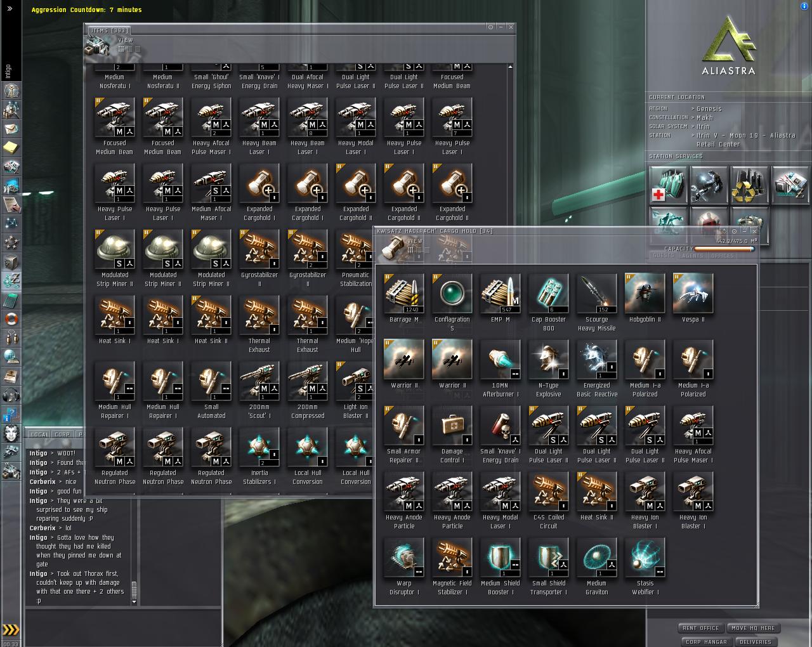Open the Repair Shop station service
Screen dimensions: 812x647
pos(709,185)
